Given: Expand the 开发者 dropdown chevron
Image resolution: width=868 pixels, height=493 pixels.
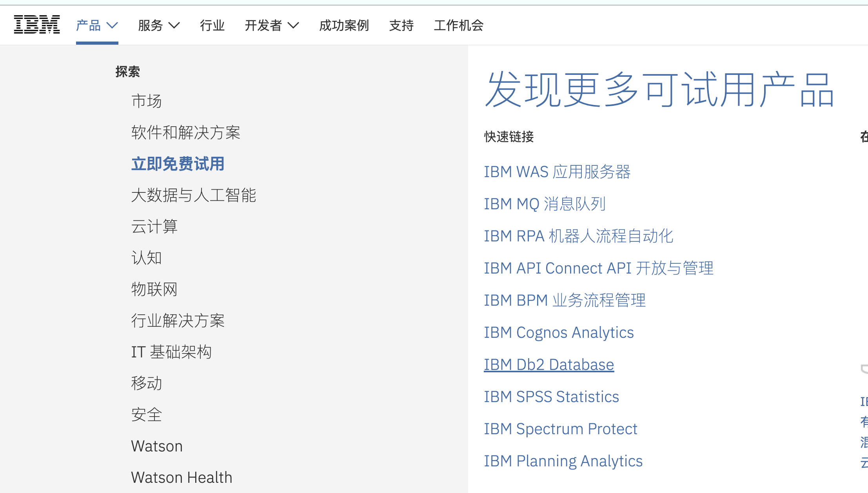Looking at the screenshot, I should [293, 25].
